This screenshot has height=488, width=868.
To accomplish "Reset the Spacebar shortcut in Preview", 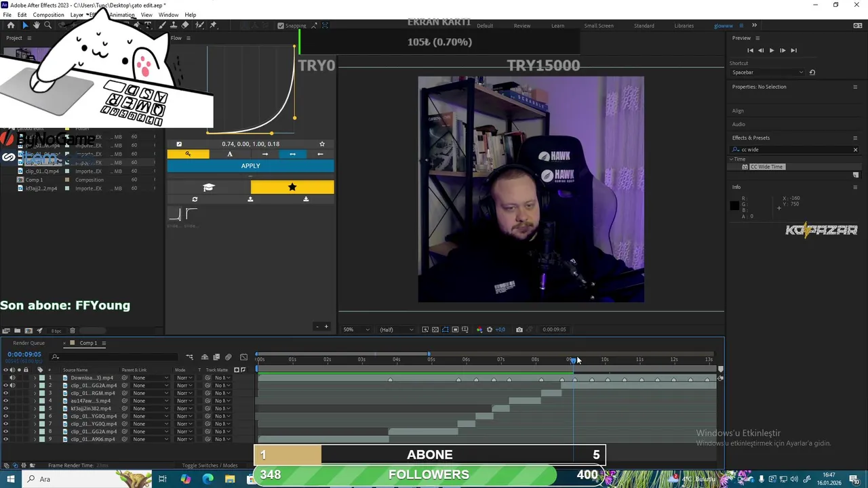I will coord(812,73).
